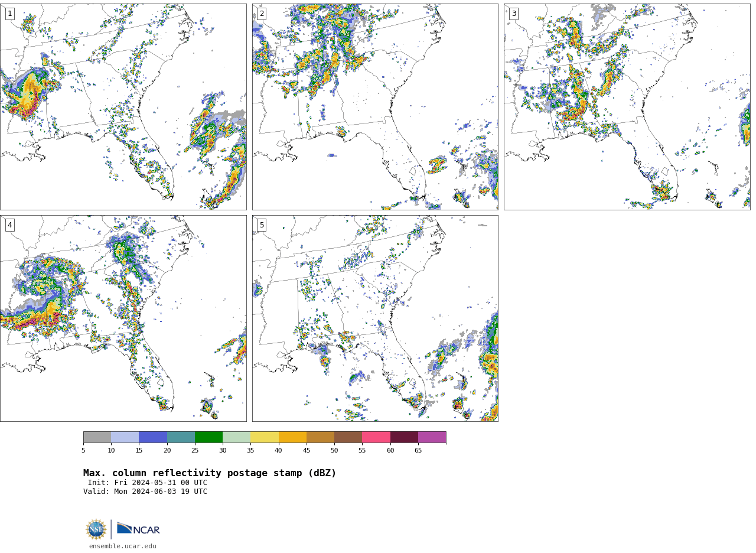Open ensemble member 5 reflectivity map
This screenshot has width=756, height=553.
click(375, 318)
